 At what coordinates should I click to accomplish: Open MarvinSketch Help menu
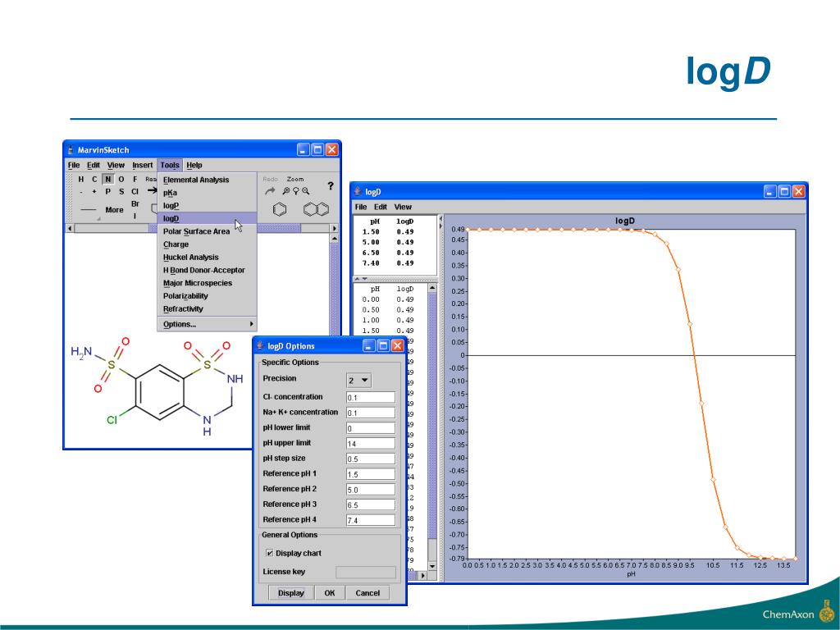(x=194, y=165)
